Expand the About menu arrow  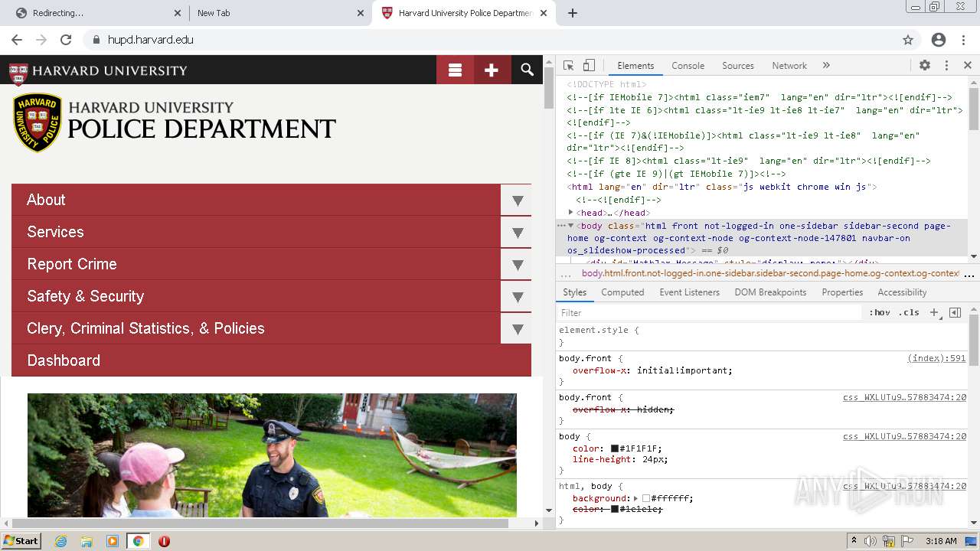coord(517,201)
